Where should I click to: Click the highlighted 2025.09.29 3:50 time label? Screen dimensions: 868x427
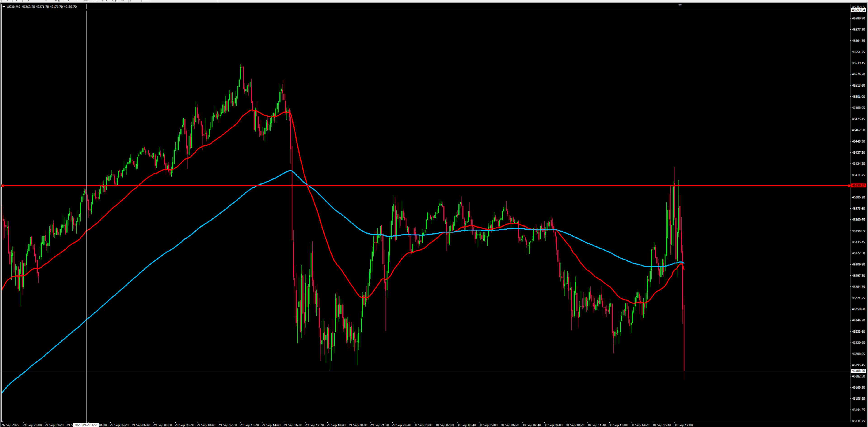coord(86,425)
